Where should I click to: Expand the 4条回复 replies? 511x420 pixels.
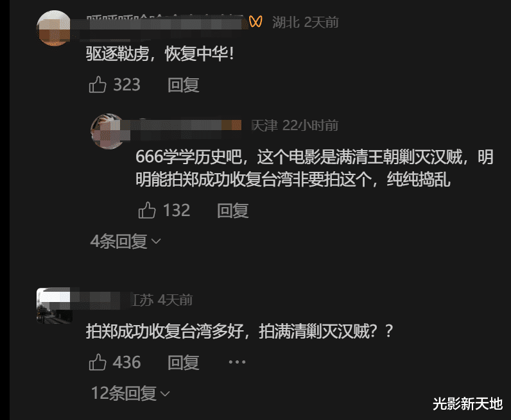coord(125,241)
